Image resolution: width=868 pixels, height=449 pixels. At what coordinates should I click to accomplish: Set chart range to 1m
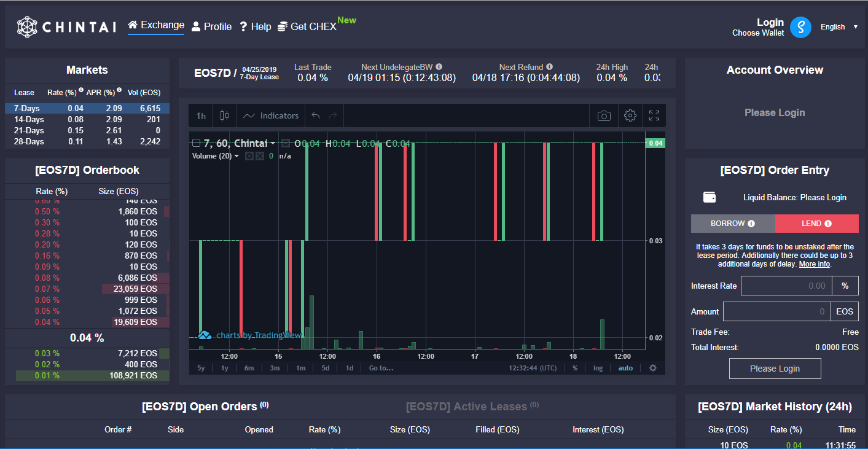point(300,368)
